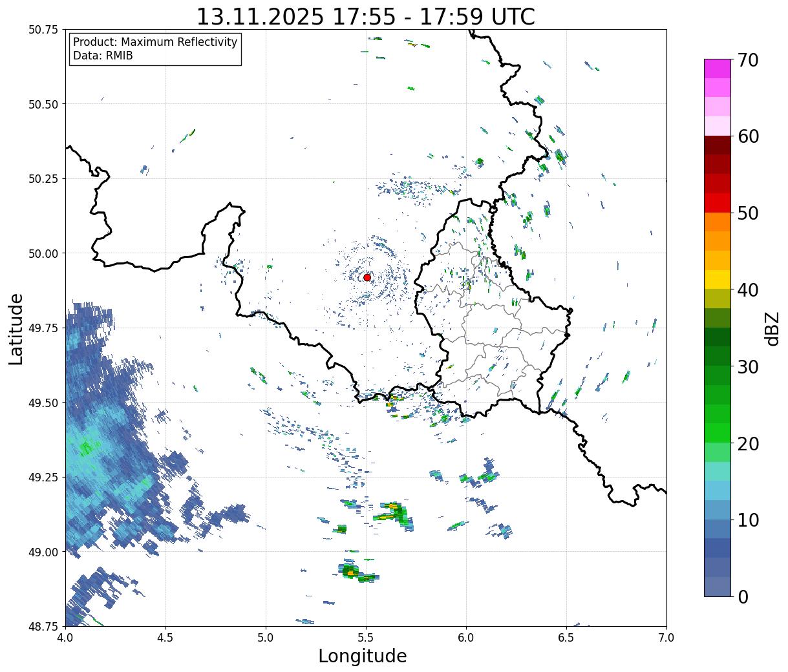Click the 5.5 longitude tick label
Image resolution: width=788 pixels, height=672 pixels.
click(x=366, y=637)
